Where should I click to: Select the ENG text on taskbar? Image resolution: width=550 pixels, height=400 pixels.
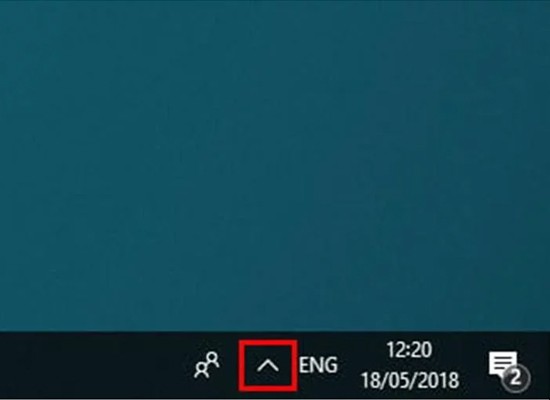(318, 365)
